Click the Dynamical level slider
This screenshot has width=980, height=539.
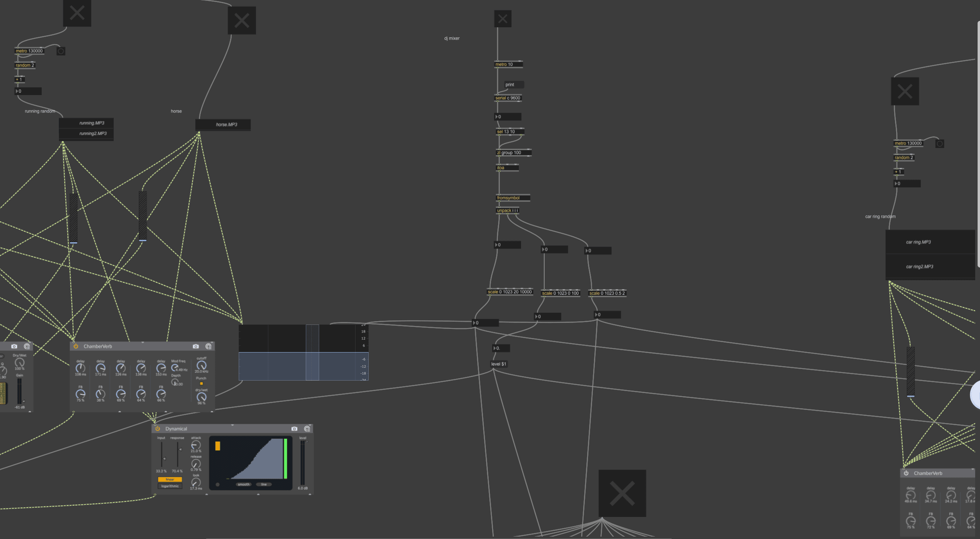303,462
